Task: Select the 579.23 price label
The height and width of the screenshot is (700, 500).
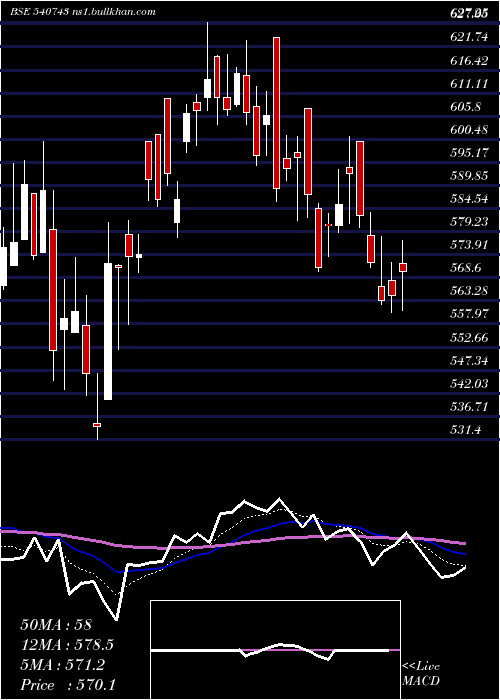Action: click(469, 222)
